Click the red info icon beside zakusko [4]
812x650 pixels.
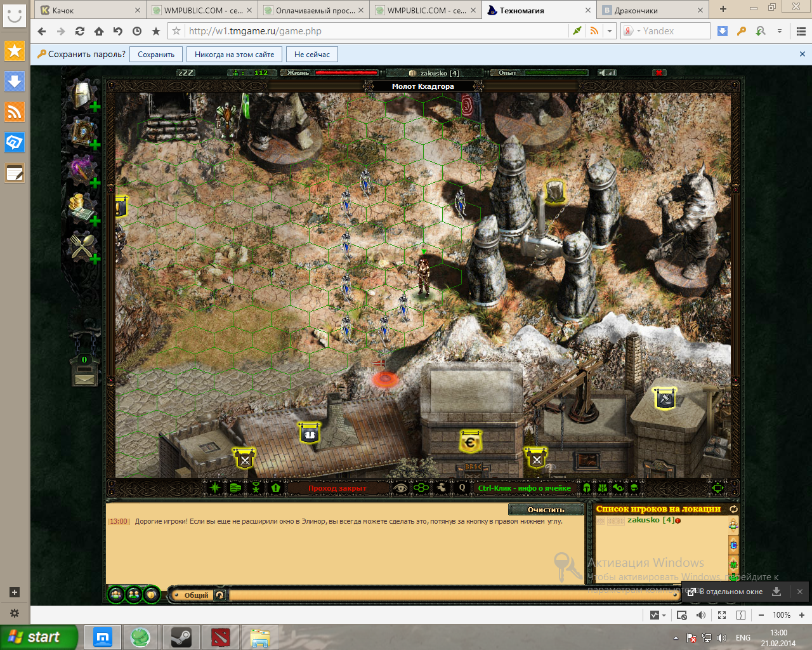[678, 521]
